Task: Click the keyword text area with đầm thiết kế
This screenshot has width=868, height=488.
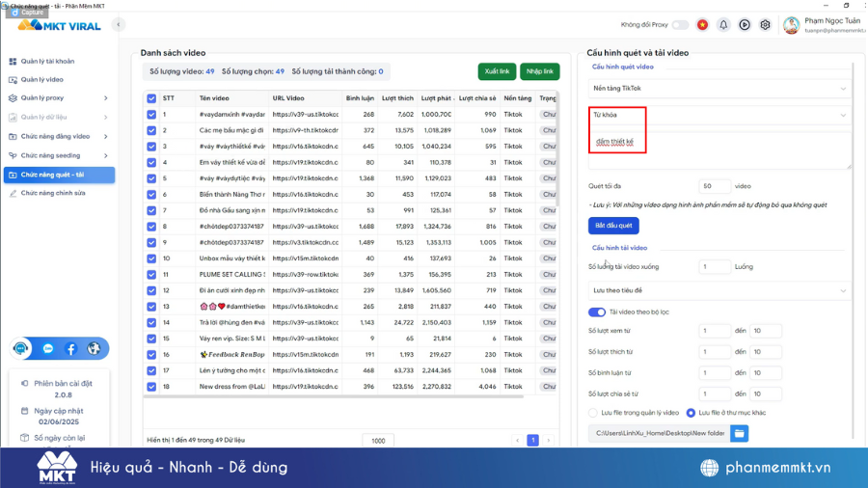Action: [719, 150]
